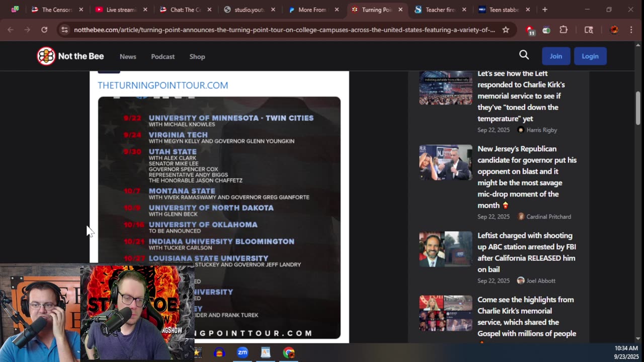Screen dimensions: 644x362
Task: Click the address bar URL
Action: (x=284, y=30)
